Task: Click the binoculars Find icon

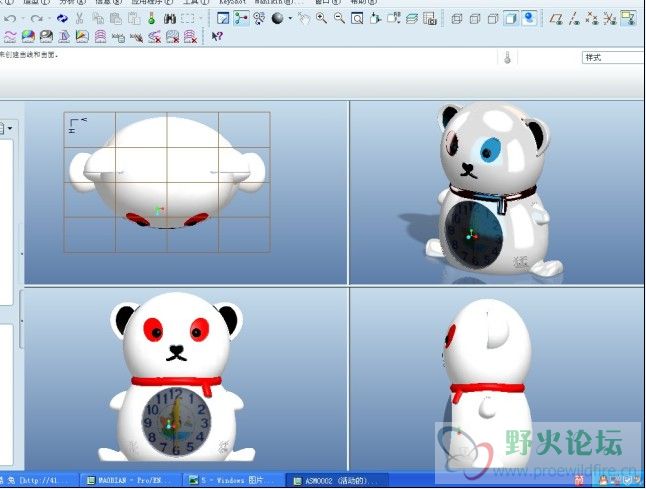Action: pos(169,19)
